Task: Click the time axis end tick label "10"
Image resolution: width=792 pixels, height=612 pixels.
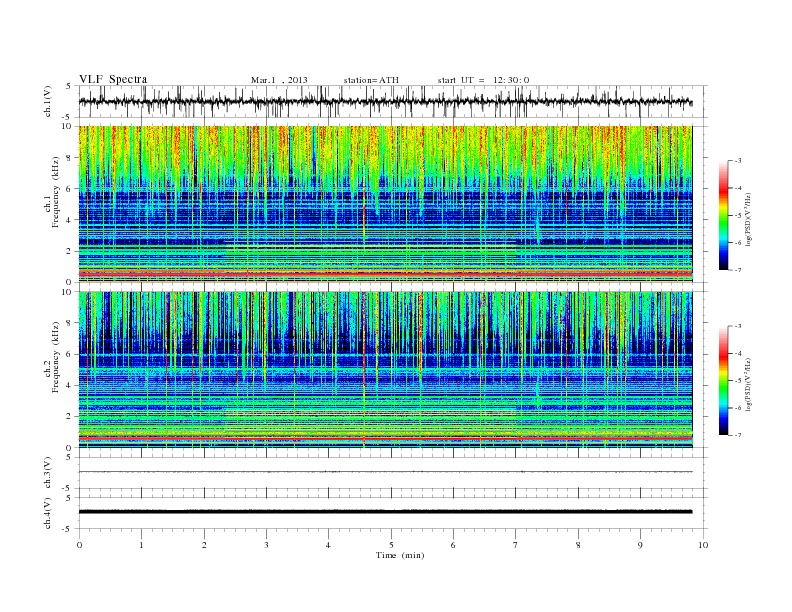Action: 703,545
